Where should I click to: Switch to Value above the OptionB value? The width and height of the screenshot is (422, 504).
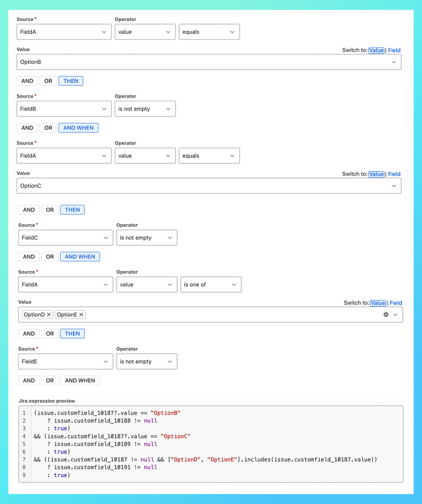coord(377,50)
